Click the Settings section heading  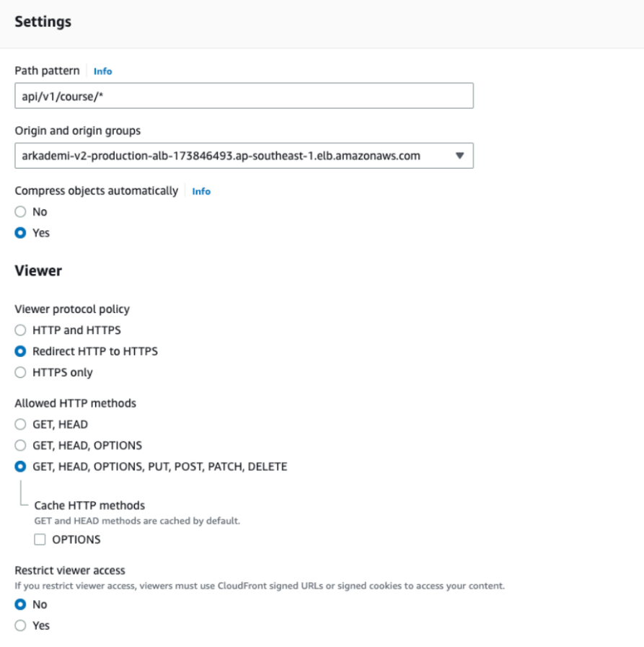43,22
